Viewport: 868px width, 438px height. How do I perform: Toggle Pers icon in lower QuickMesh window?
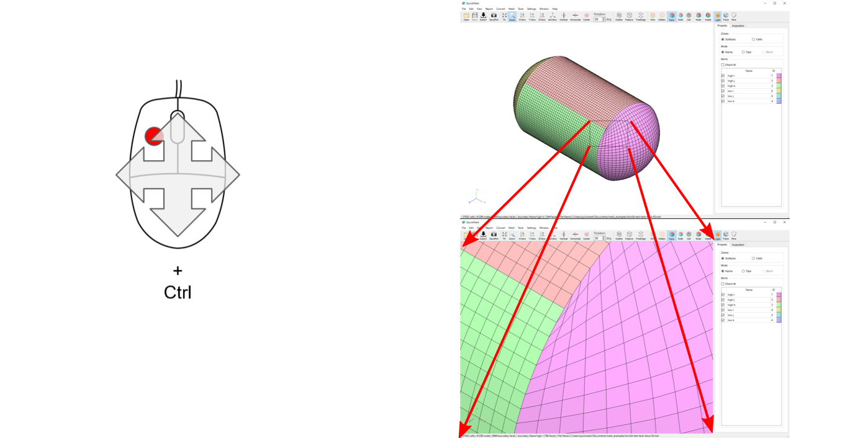tap(734, 235)
